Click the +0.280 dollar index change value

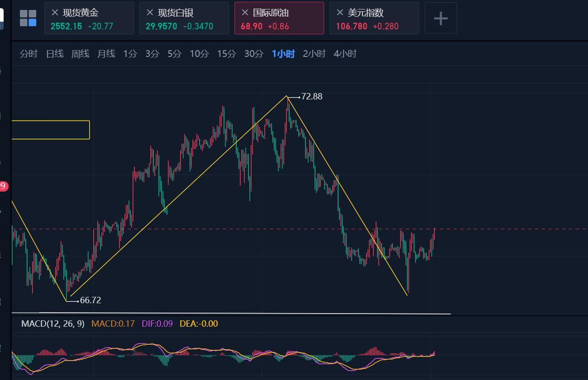pyautogui.click(x=385, y=26)
